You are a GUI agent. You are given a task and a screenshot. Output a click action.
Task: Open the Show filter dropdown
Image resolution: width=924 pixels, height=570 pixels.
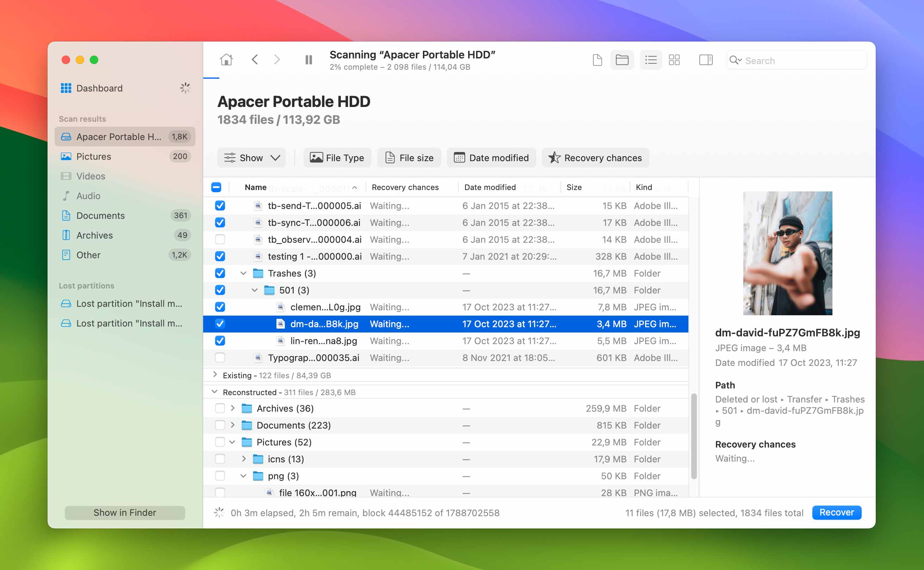tap(251, 158)
